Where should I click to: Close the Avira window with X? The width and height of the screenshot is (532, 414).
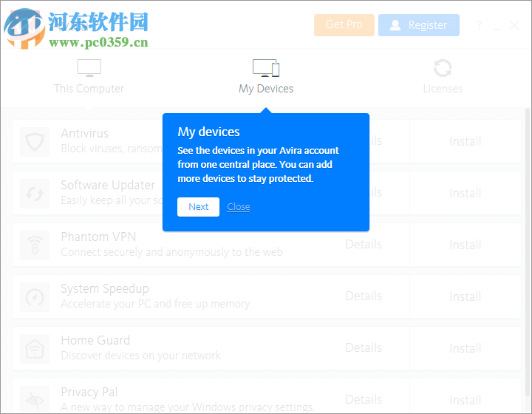tap(514, 25)
